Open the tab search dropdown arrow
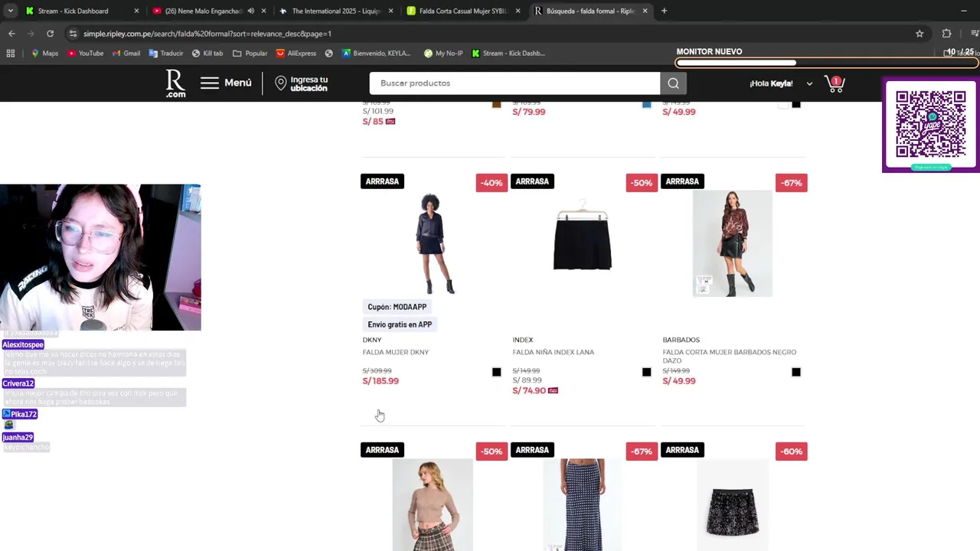The width and height of the screenshot is (980, 551). coord(10,11)
